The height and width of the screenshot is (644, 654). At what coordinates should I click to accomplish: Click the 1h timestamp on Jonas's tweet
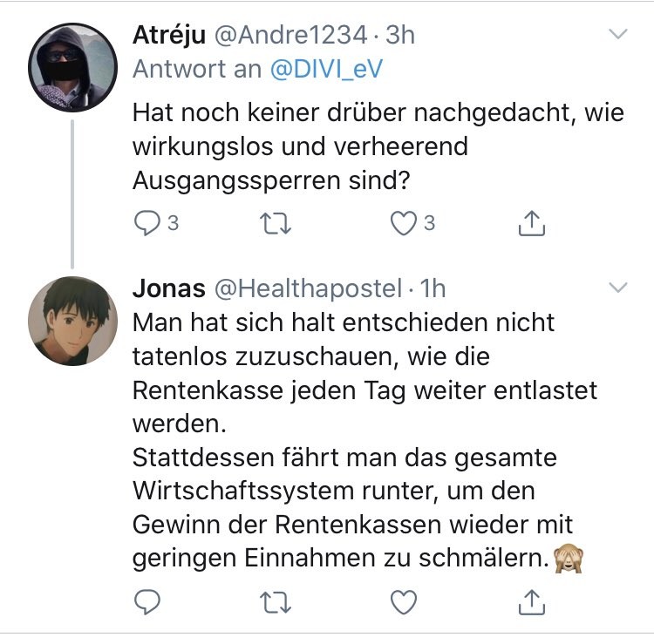tap(432, 288)
